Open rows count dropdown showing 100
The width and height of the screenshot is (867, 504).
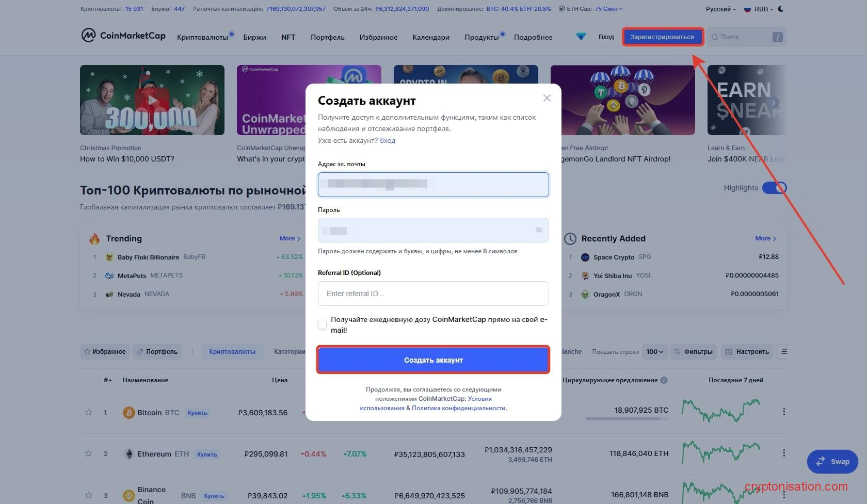pos(654,352)
